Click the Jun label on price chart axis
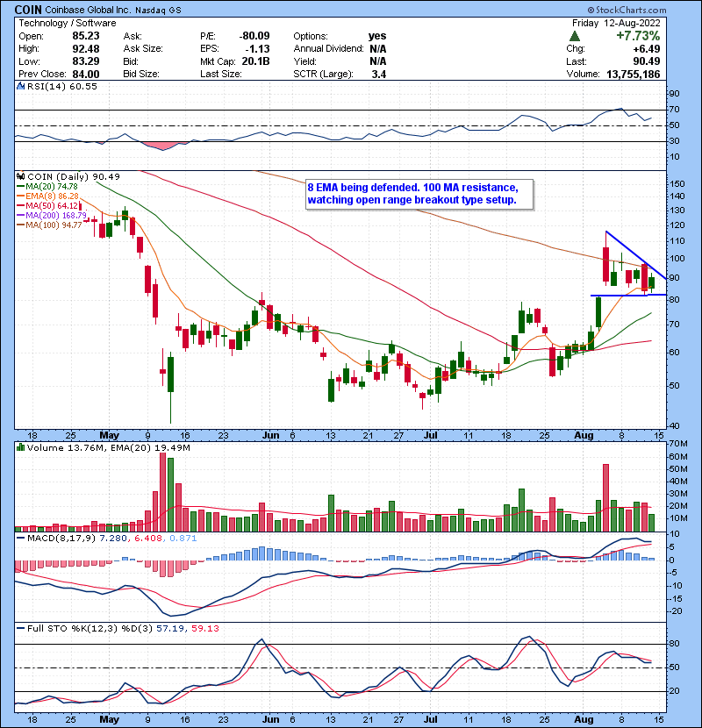 [x=271, y=435]
